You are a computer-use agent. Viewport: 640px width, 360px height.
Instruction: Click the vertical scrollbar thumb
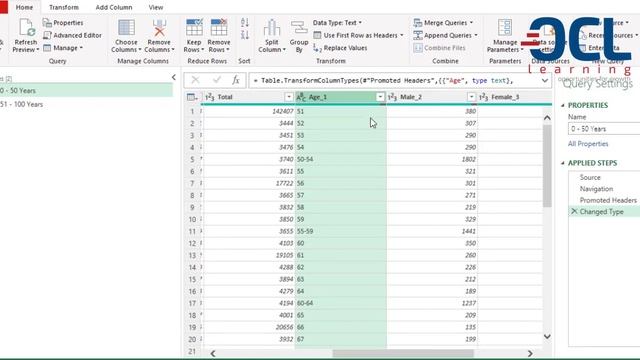[547, 165]
